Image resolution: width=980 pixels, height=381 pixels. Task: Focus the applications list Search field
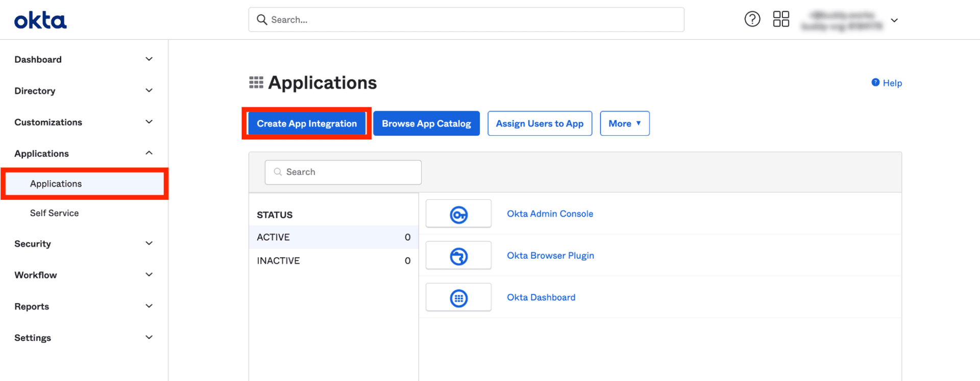[343, 172]
